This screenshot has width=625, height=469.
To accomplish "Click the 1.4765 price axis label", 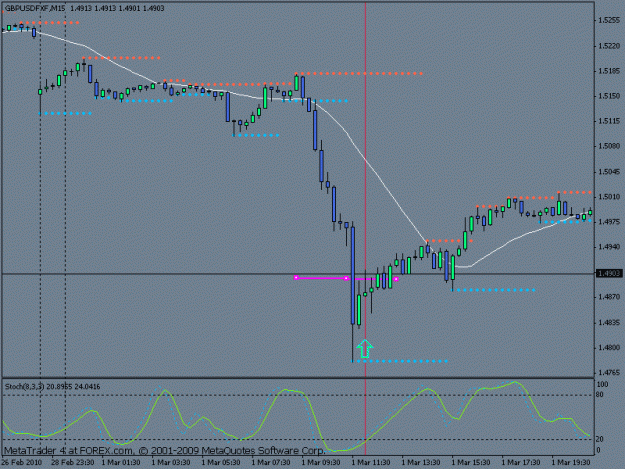I will [x=609, y=373].
